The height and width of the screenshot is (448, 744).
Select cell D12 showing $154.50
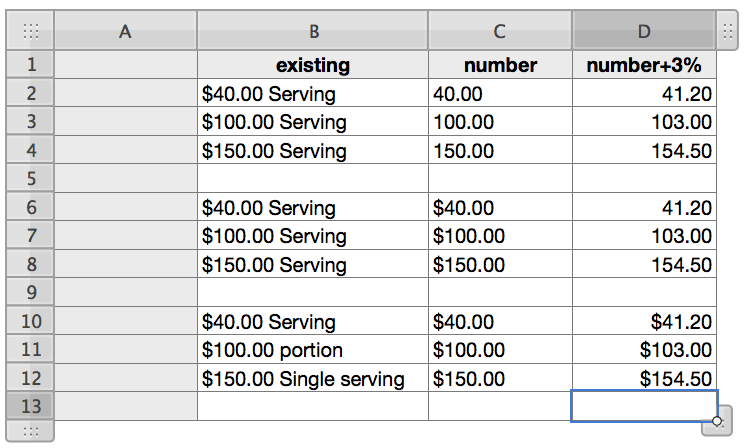tap(644, 379)
